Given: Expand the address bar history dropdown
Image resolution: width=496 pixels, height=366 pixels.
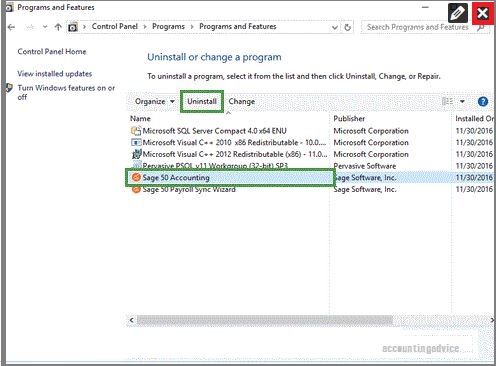Looking at the screenshot, I should pos(335,28).
